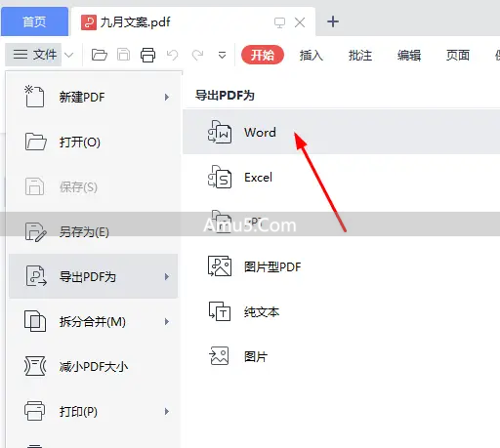Go to the 页面 tab
500x448 pixels.
click(x=458, y=55)
